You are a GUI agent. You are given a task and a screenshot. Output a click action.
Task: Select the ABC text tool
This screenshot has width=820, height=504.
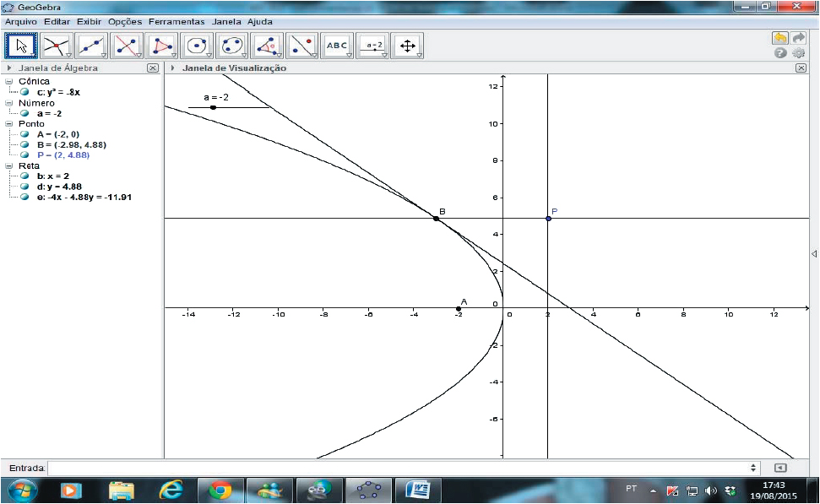coord(337,46)
